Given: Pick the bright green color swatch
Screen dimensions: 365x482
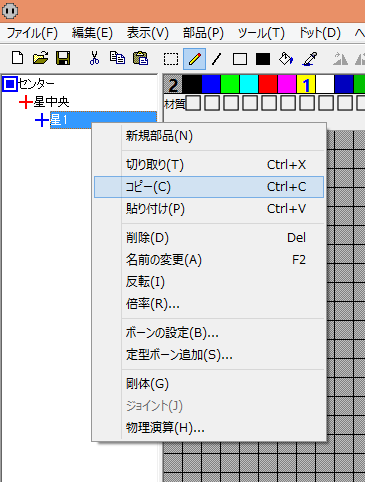Looking at the screenshot, I should tap(230, 84).
